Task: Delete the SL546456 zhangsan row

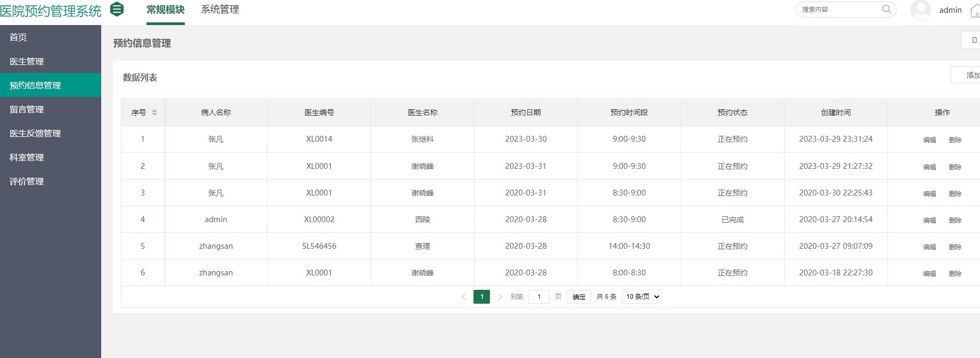Action: click(x=955, y=247)
